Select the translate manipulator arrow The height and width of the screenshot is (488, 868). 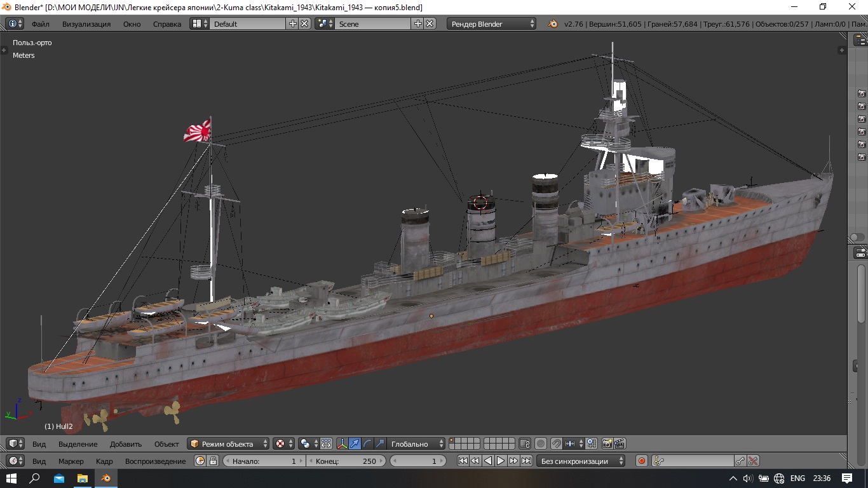coord(355,444)
